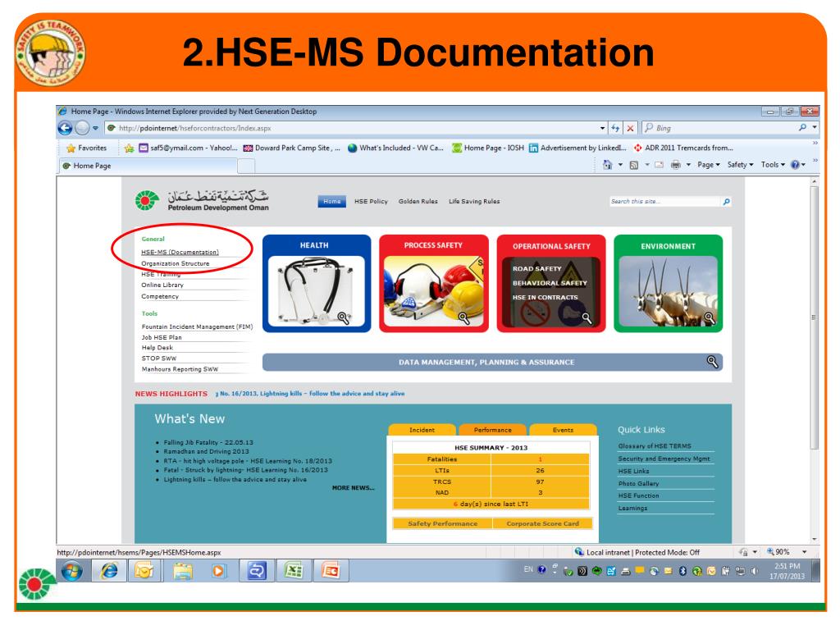Click the Refresh page icon
This screenshot has height=630, width=840.
click(x=615, y=128)
